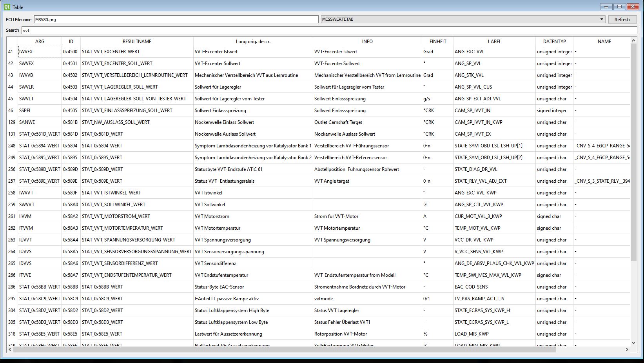Click the VVT Sollwinkel description cell
644x363 pixels.
click(x=253, y=205)
